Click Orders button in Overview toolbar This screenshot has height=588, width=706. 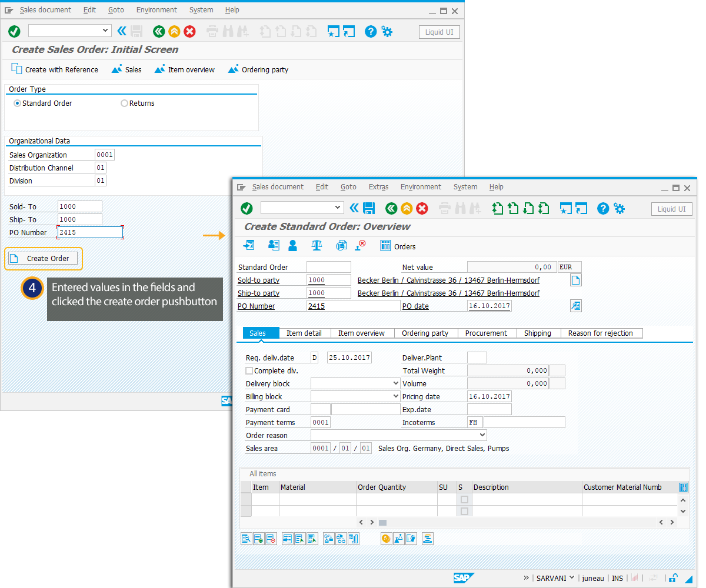click(398, 246)
